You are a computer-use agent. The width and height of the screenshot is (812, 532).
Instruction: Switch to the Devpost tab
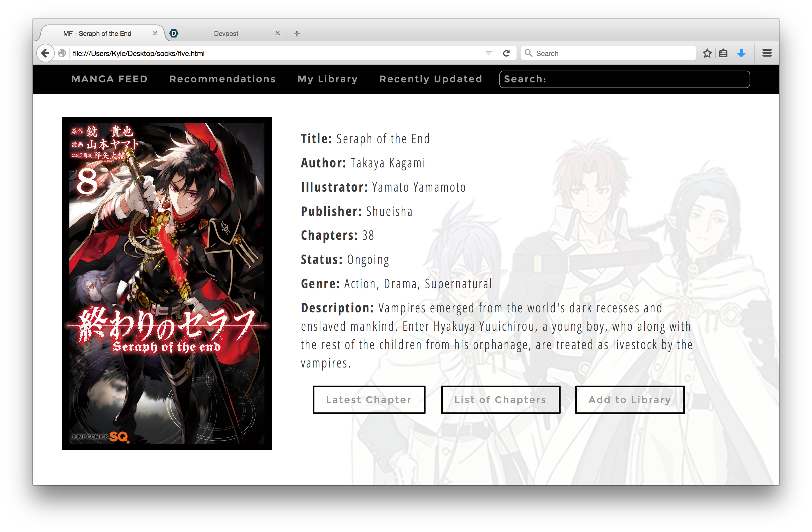pos(226,34)
